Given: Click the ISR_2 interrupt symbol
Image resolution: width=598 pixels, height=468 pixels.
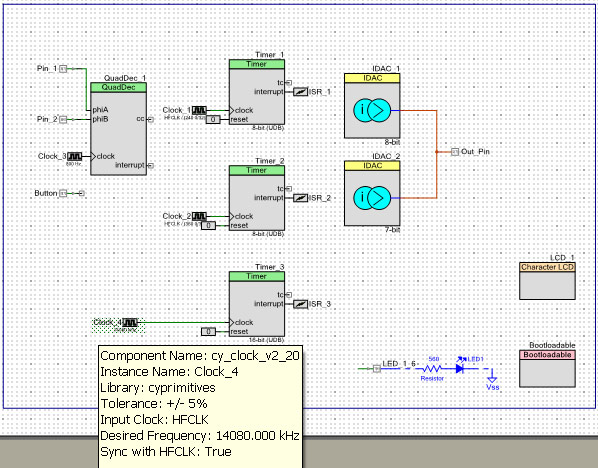Looking at the screenshot, I should pyautogui.click(x=301, y=198).
